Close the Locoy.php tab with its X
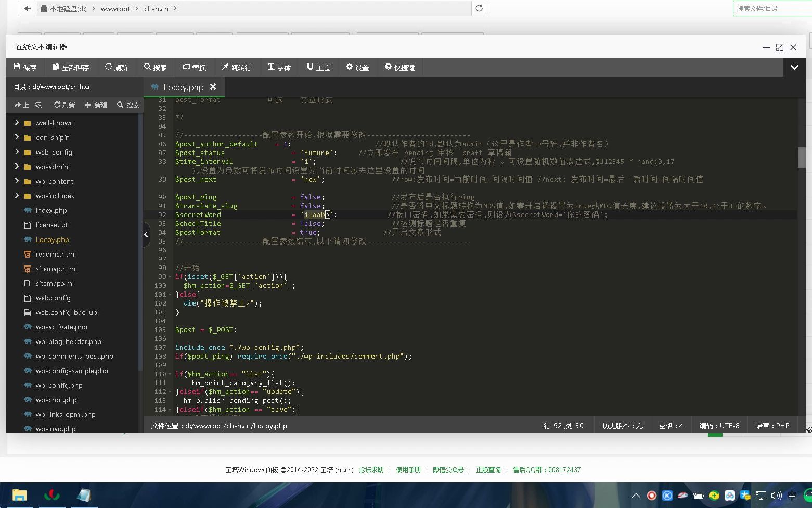The height and width of the screenshot is (508, 812). [213, 87]
